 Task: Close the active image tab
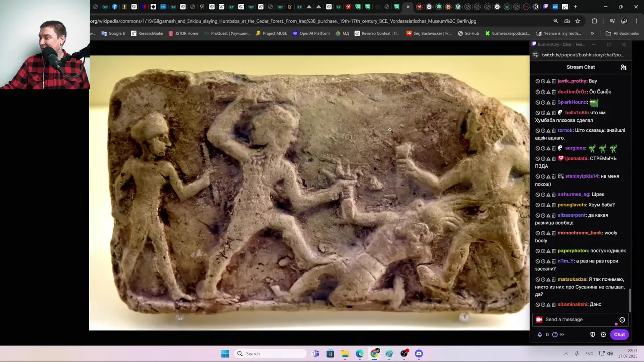pos(408,7)
